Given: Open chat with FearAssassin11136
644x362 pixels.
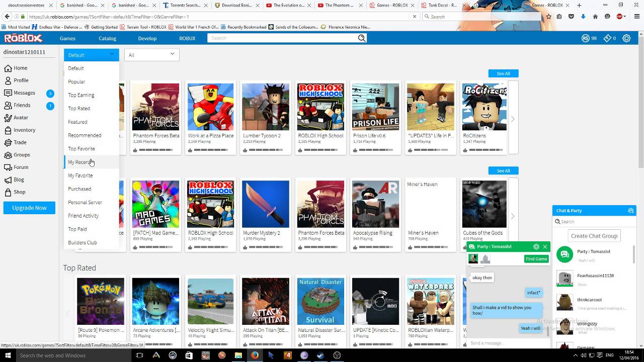Looking at the screenshot, I should [x=594, y=279].
